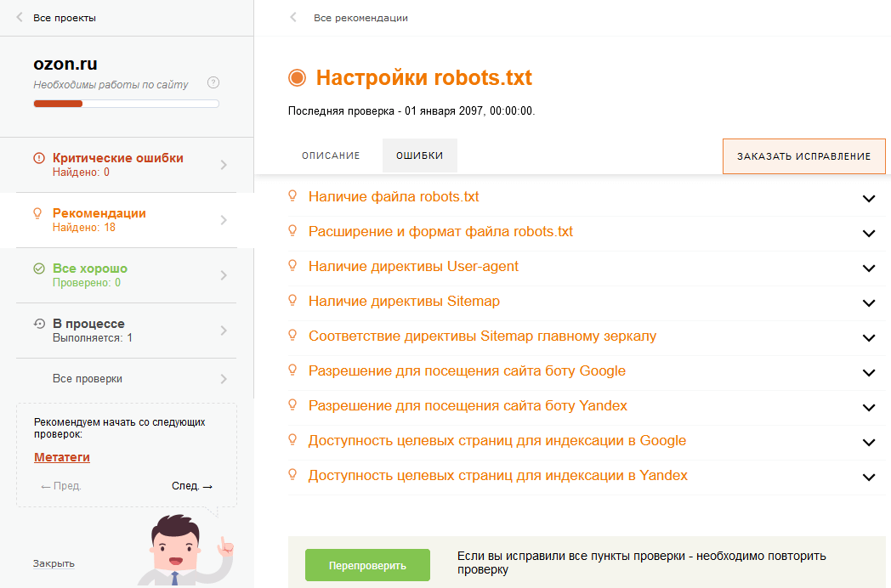This screenshot has height=588, width=891.
Task: Click the lightbulb icon beside Рекомендации
Action: coord(37,213)
